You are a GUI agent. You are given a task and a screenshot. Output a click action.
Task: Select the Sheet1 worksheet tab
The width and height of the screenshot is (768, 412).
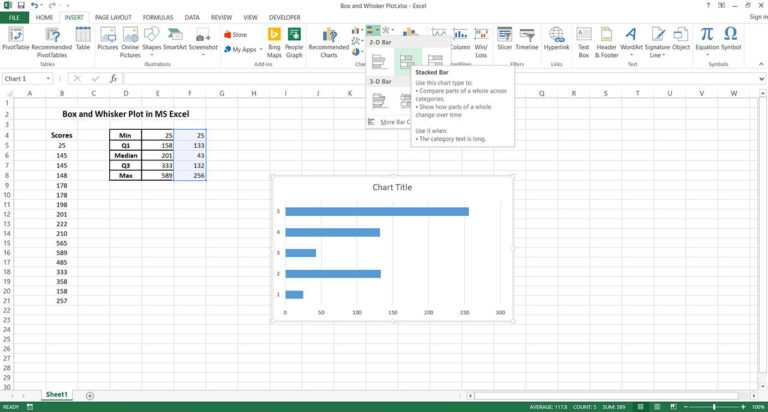[x=56, y=395]
